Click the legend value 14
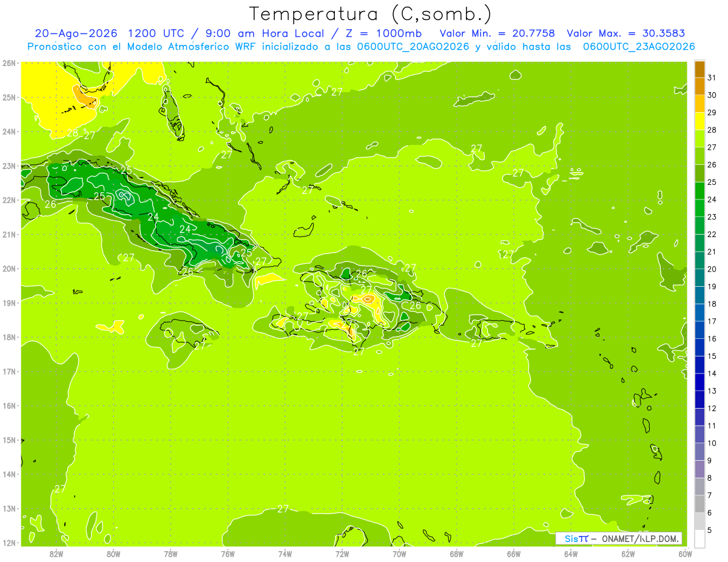The image size is (728, 562). [x=712, y=373]
